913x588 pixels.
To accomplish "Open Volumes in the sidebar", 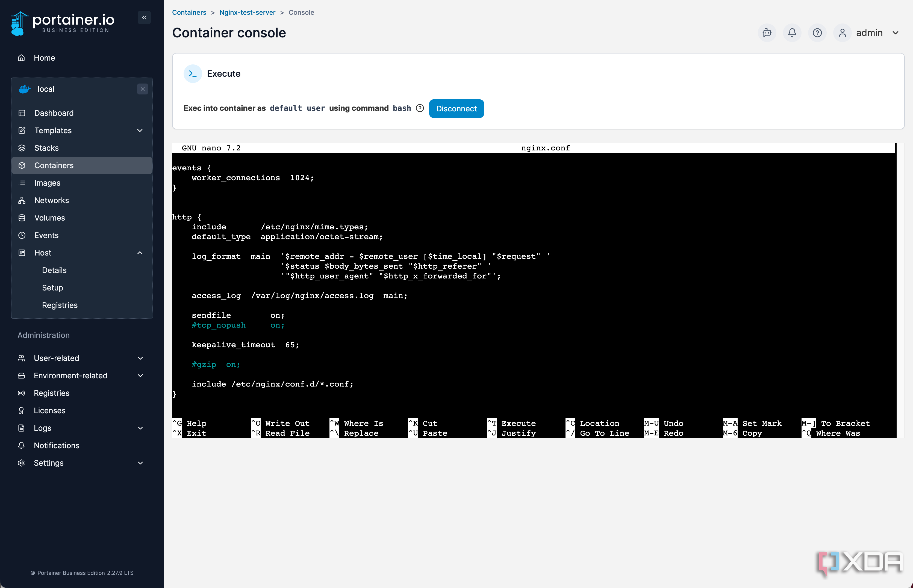I will (x=49, y=218).
